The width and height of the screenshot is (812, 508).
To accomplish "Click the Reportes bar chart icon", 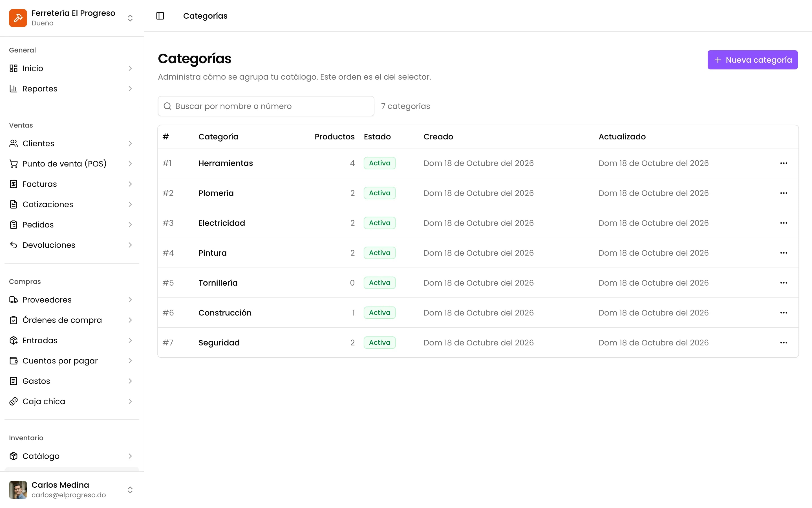I will pyautogui.click(x=14, y=89).
